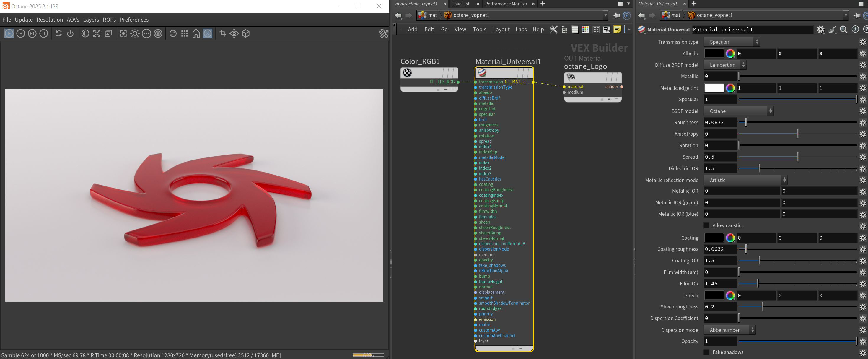Enable the Fake shadows checkbox

(x=707, y=352)
